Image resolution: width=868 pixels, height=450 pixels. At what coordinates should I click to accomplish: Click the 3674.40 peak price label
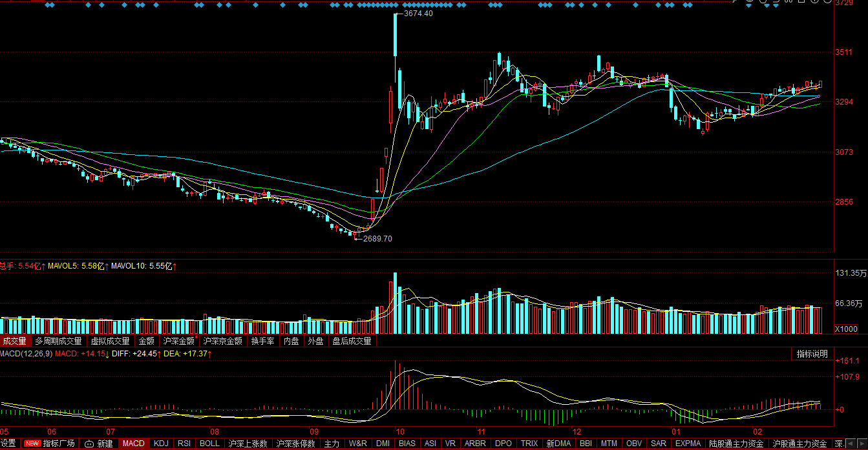418,14
